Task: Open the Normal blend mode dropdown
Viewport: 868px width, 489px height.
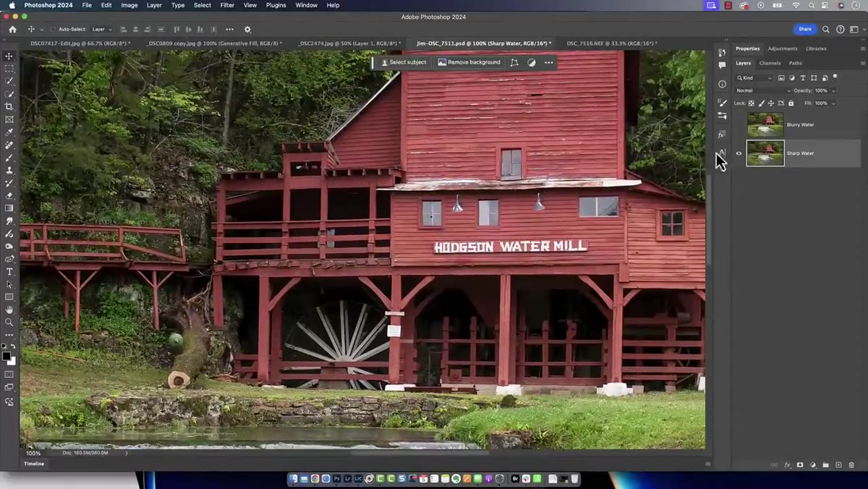Action: coord(762,90)
